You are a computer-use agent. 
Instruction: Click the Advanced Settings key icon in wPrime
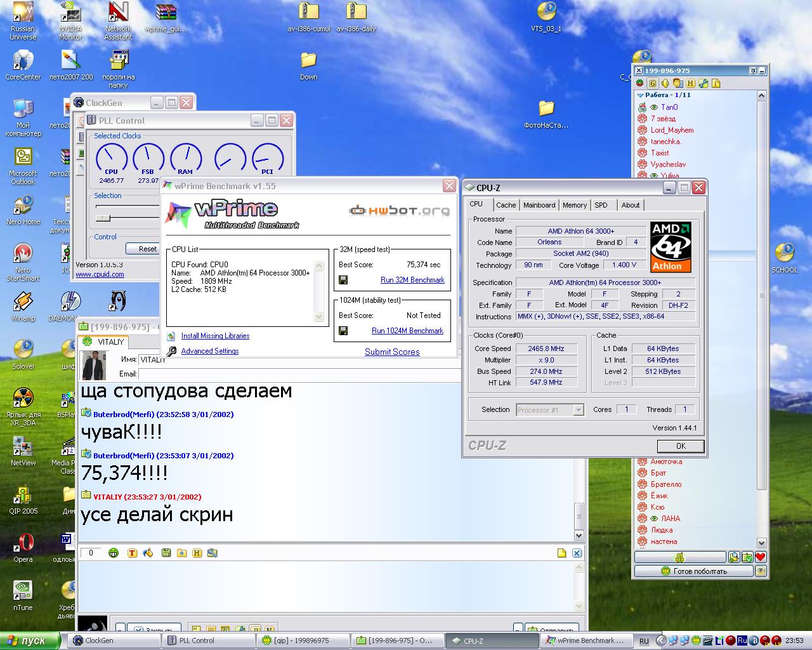click(x=171, y=351)
